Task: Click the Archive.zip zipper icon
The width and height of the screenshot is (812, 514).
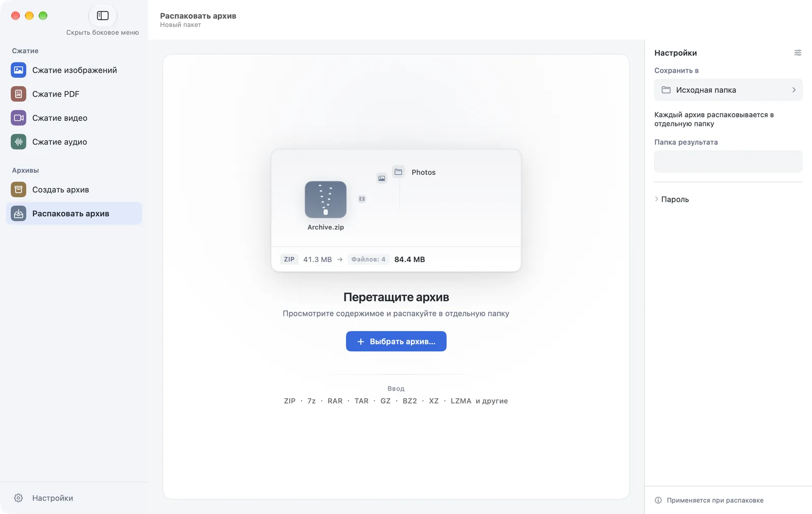Action: [326, 200]
